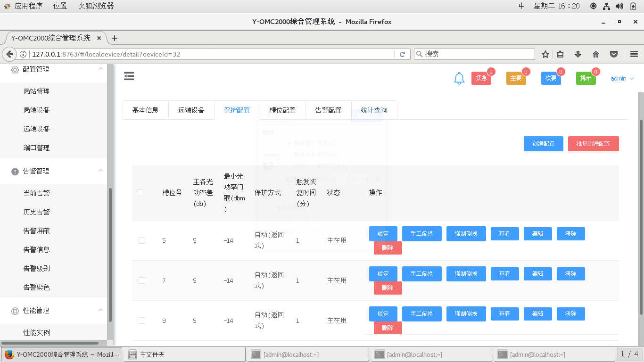Switch to the 告警配置 tab
Screen dimensions: 644x362
328,110
